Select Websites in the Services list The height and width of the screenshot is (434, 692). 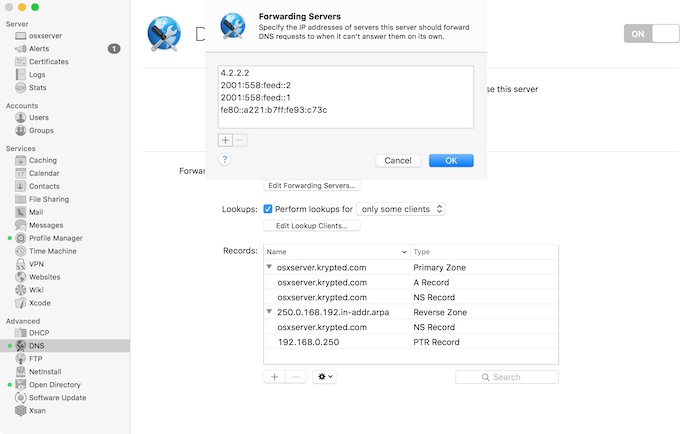click(44, 277)
